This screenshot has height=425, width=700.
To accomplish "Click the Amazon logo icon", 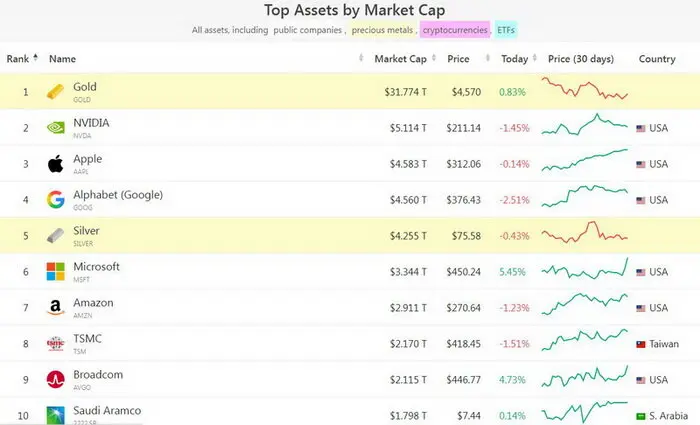I will point(55,308).
